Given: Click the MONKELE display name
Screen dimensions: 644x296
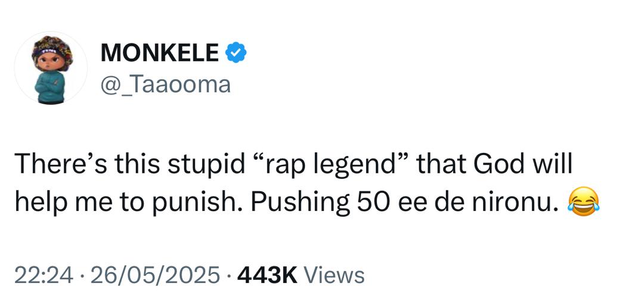Looking at the screenshot, I should click(159, 54).
